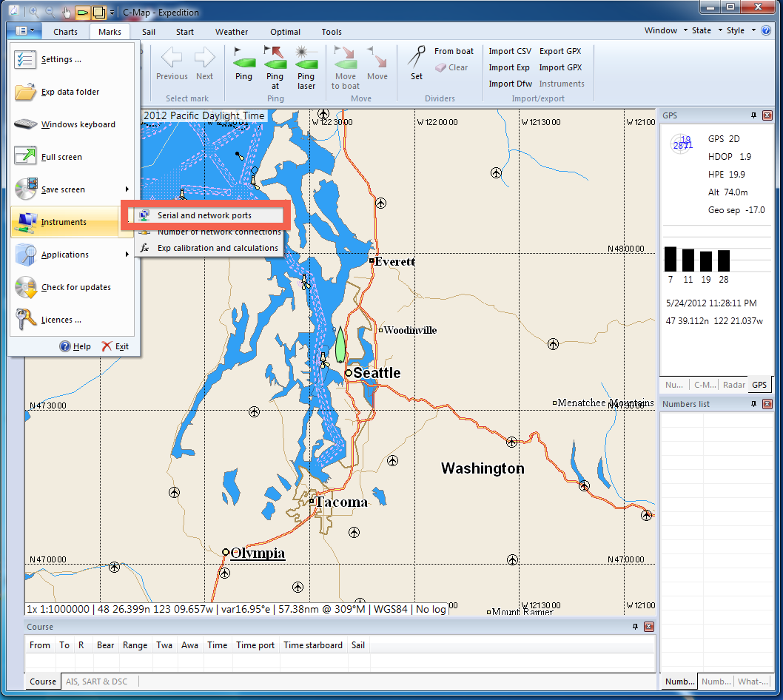783x700 pixels.
Task: Close the Numbers list panel
Action: click(x=767, y=404)
